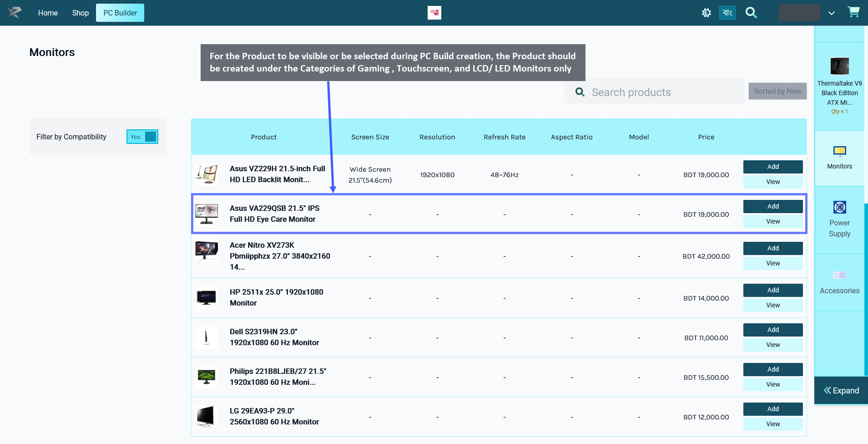This screenshot has height=444, width=868.
Task: Click Asus VA229QSB product thumbnail
Action: tap(207, 214)
